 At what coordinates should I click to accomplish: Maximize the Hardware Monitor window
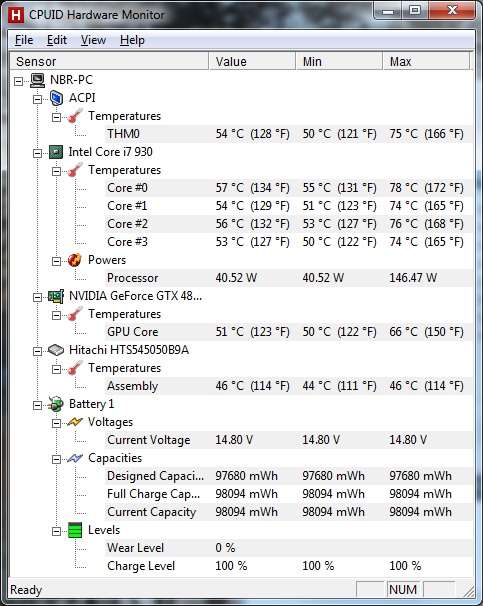[x=415, y=10]
